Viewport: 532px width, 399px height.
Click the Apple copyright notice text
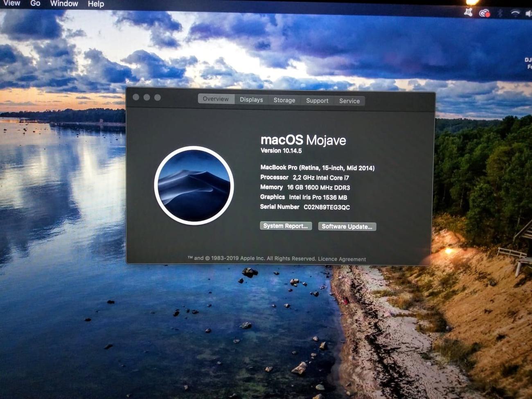[x=252, y=258]
